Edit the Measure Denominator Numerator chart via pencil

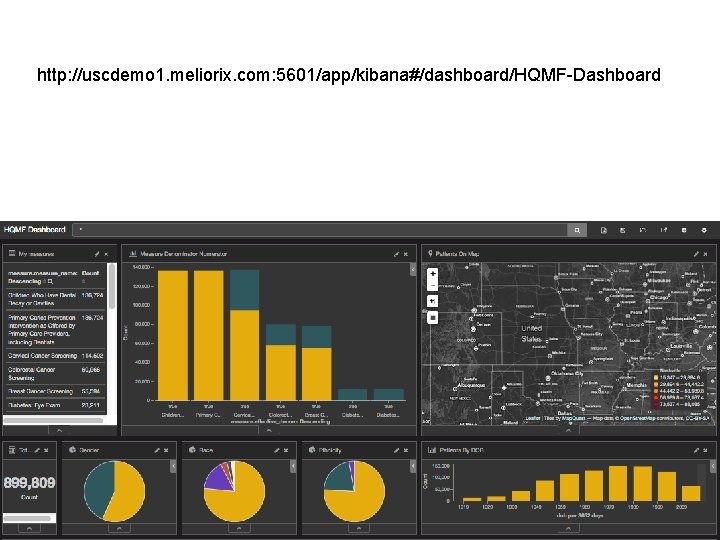(396, 253)
